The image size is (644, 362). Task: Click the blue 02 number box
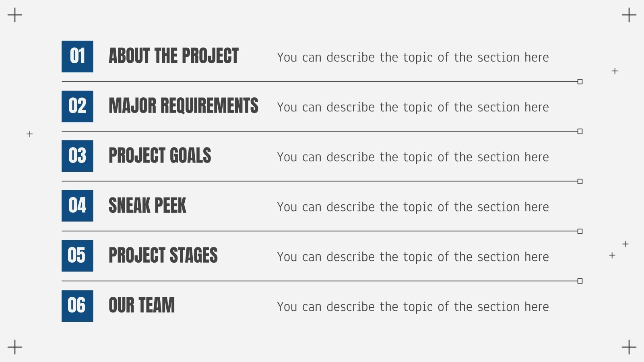77,106
